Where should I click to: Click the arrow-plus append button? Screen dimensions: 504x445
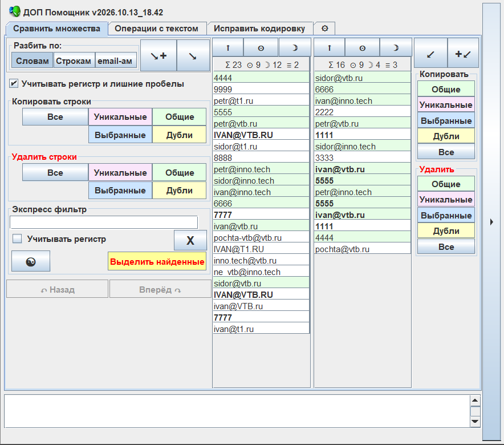tap(158, 55)
